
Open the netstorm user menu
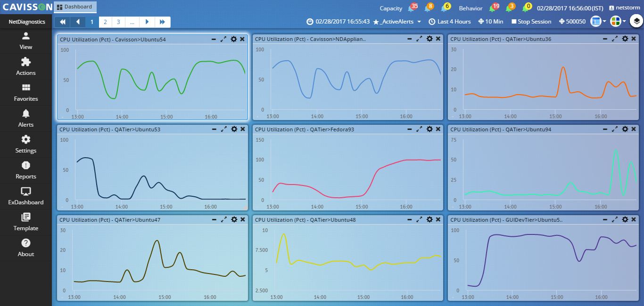[x=625, y=8]
